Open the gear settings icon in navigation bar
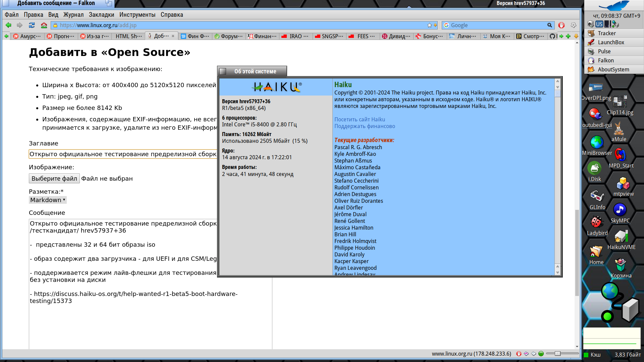 tap(574, 25)
